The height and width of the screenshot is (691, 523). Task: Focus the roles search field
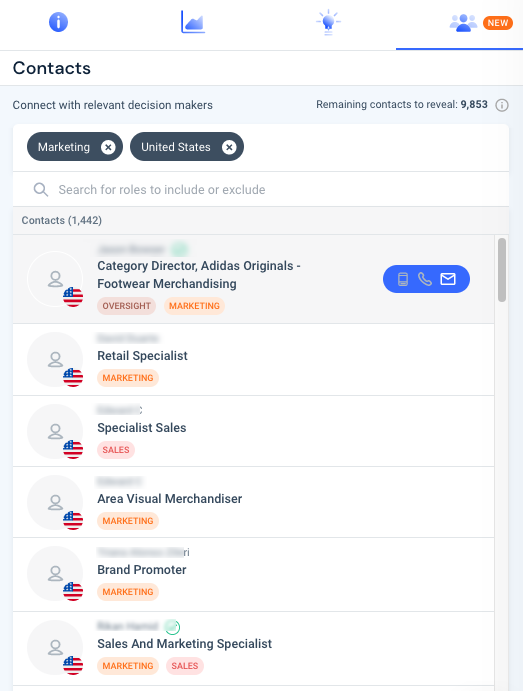[261, 189]
